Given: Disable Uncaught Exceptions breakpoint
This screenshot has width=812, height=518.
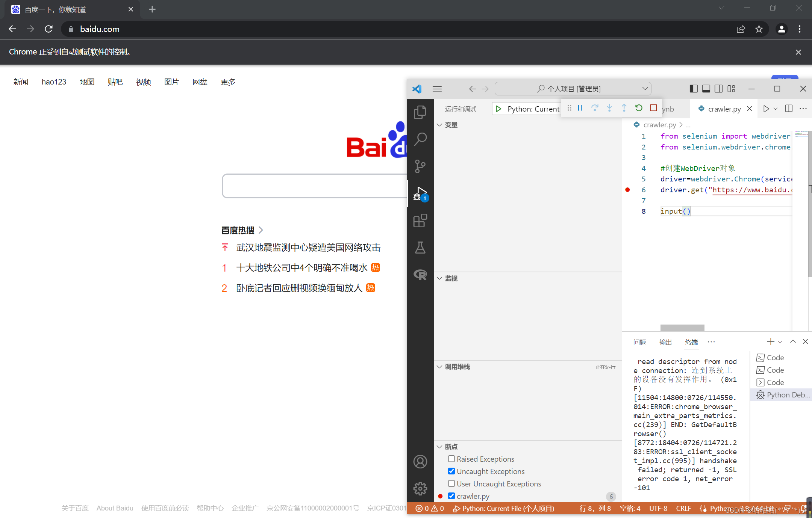Looking at the screenshot, I should [451, 471].
